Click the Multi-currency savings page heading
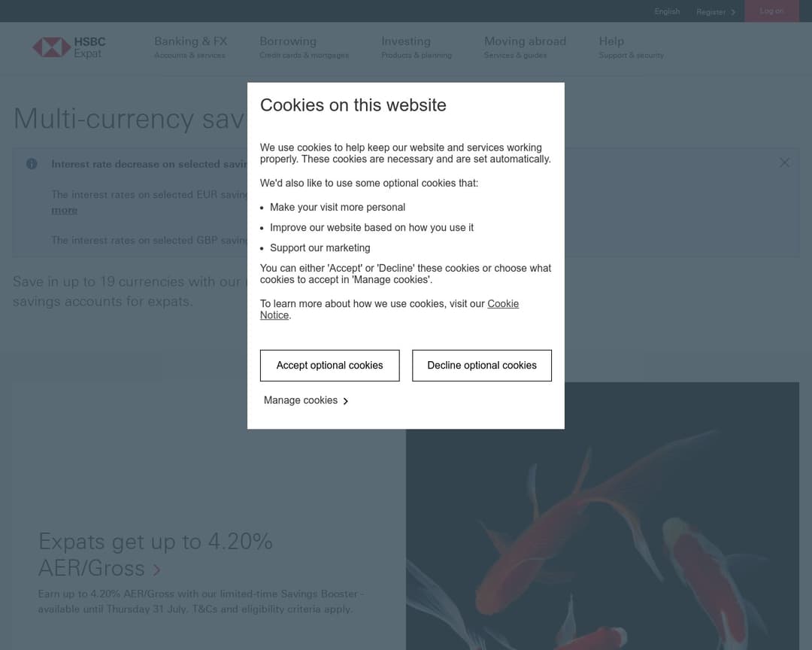812x650 pixels. click(130, 119)
